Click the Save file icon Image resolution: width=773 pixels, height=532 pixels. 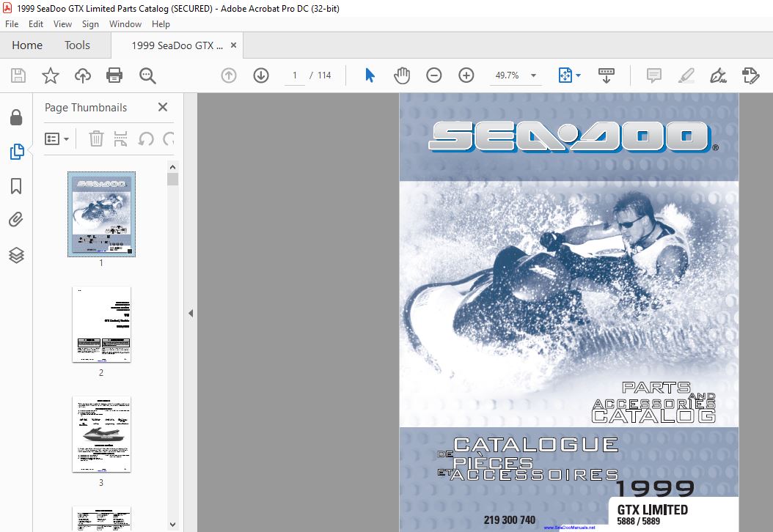(x=18, y=75)
